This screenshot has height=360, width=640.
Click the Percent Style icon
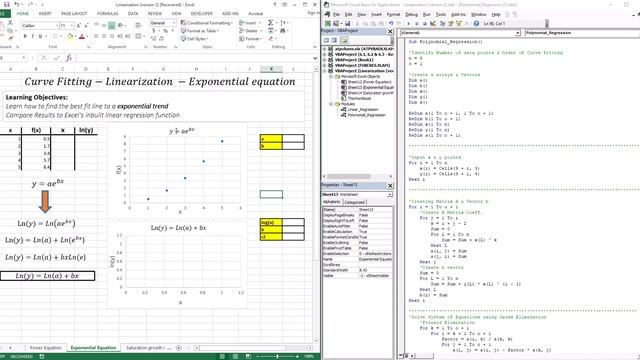(165, 31)
